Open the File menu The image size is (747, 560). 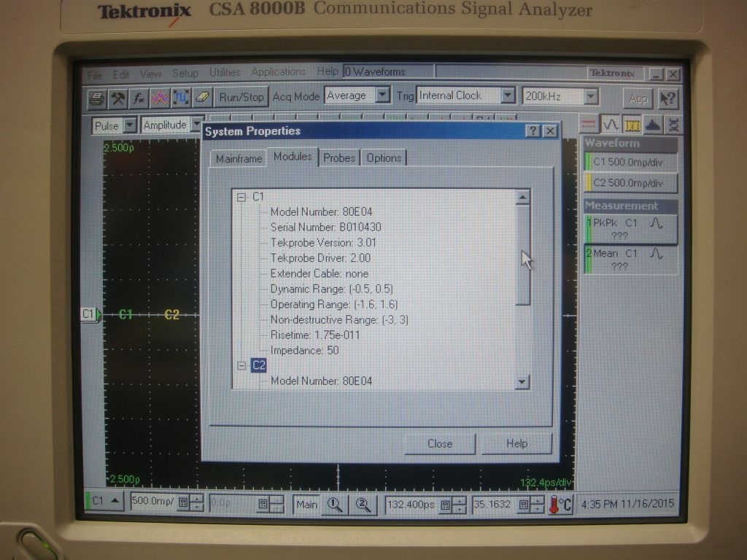pos(95,75)
